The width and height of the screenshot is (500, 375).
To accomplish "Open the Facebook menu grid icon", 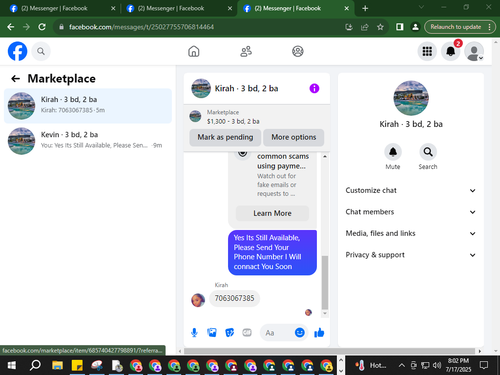I will click(x=427, y=51).
